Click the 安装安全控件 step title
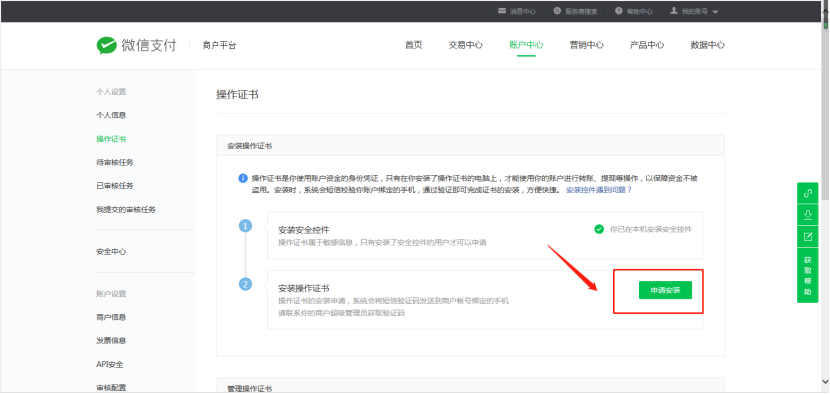The width and height of the screenshot is (830, 394). 304,230
